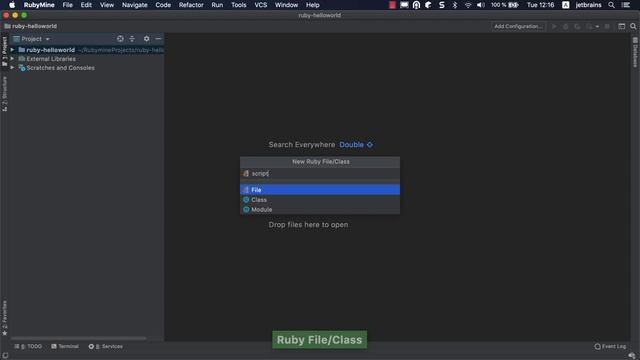Select File in New Ruby File/Class popup
The image size is (640, 360).
(x=320, y=190)
